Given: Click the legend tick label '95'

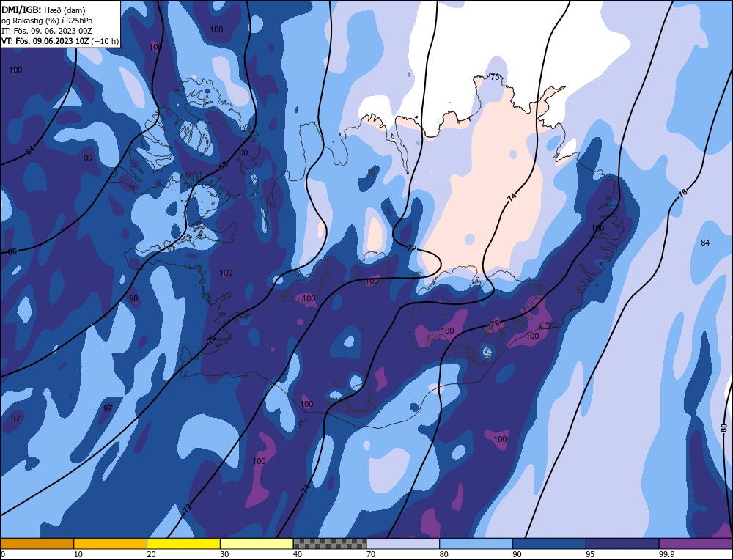Looking at the screenshot, I should (x=590, y=554).
